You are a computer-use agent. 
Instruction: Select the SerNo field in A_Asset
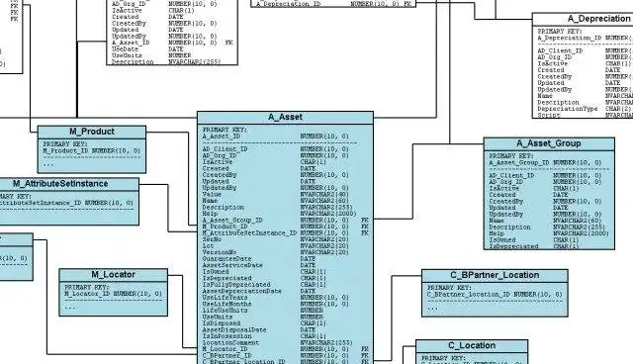(x=276, y=239)
